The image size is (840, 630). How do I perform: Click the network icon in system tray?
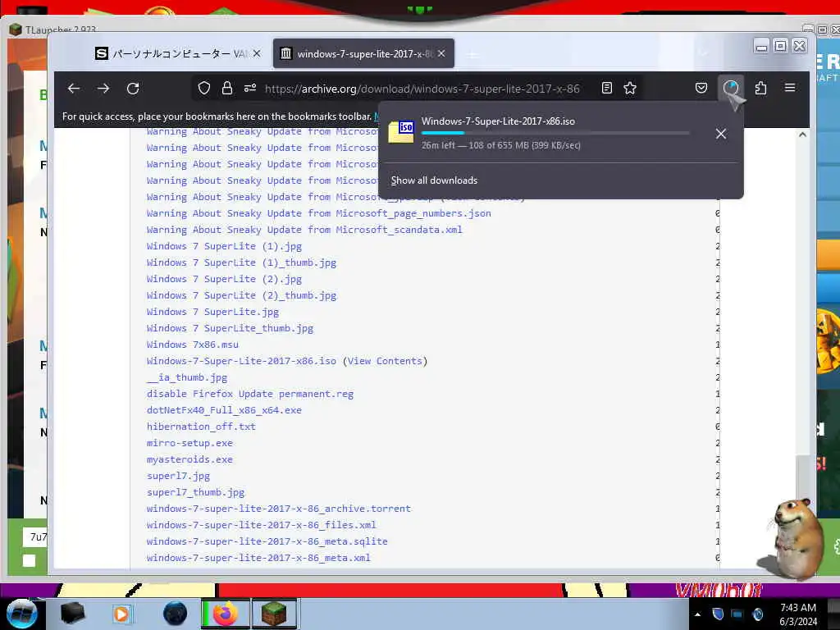click(x=737, y=614)
